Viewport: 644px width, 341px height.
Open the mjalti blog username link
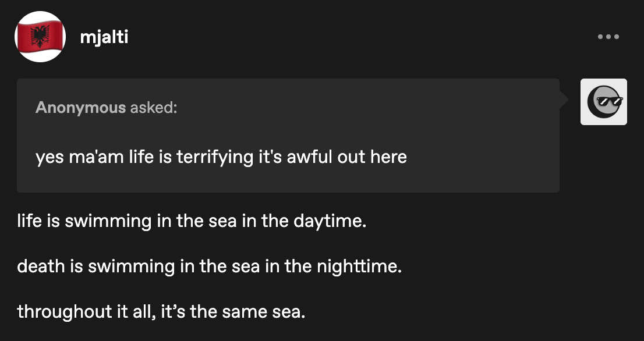(x=104, y=37)
